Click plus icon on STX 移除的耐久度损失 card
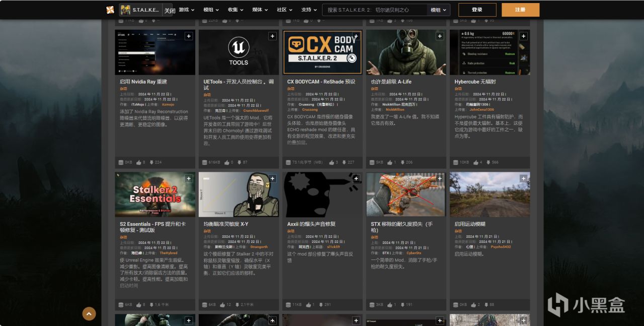644x326 pixels. click(x=440, y=178)
